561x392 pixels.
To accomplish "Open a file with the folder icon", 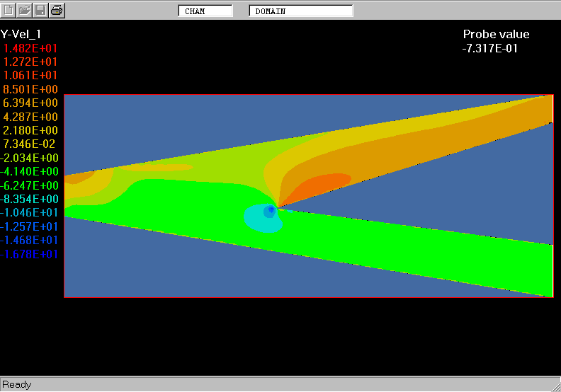I will click(x=25, y=10).
